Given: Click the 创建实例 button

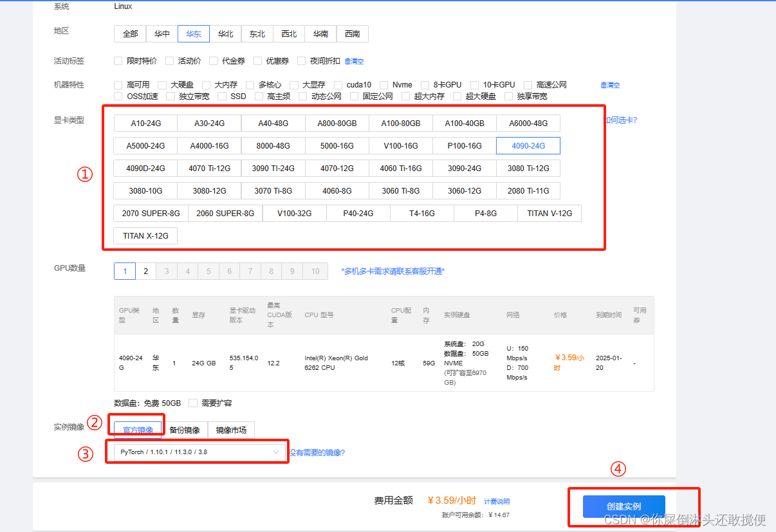Looking at the screenshot, I should tap(624, 506).
